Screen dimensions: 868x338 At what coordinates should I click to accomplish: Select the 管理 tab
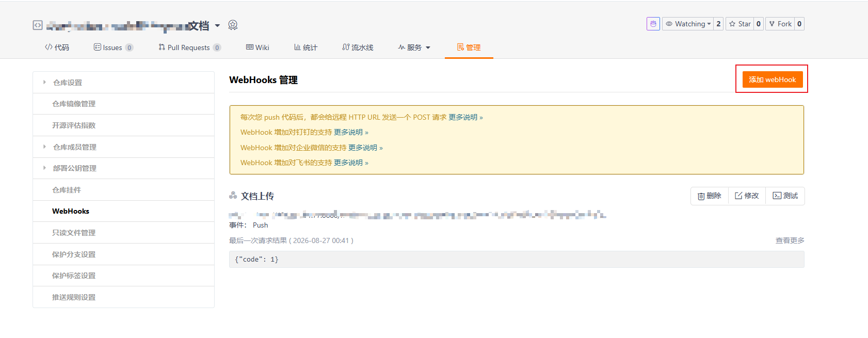click(x=469, y=47)
